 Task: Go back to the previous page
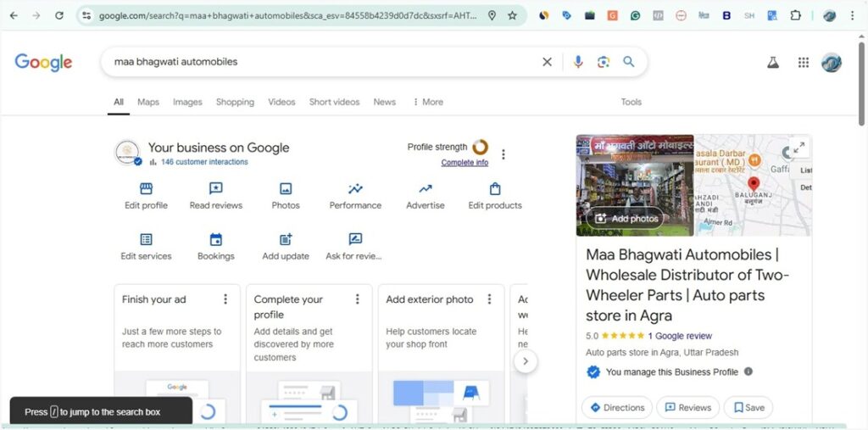tap(14, 15)
